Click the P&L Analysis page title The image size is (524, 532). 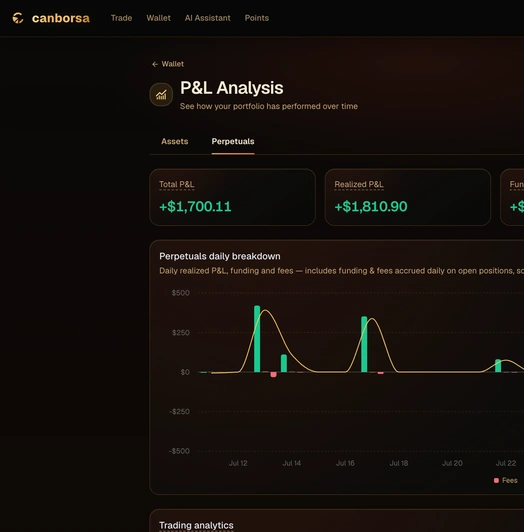pyautogui.click(x=231, y=88)
